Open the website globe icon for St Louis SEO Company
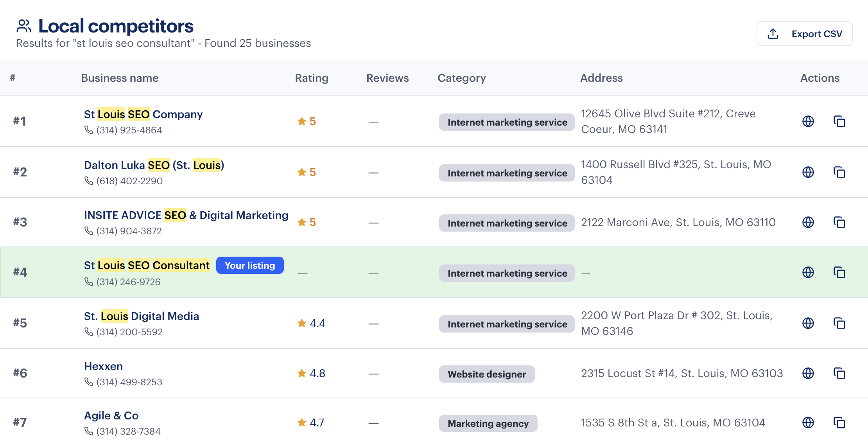 point(808,121)
